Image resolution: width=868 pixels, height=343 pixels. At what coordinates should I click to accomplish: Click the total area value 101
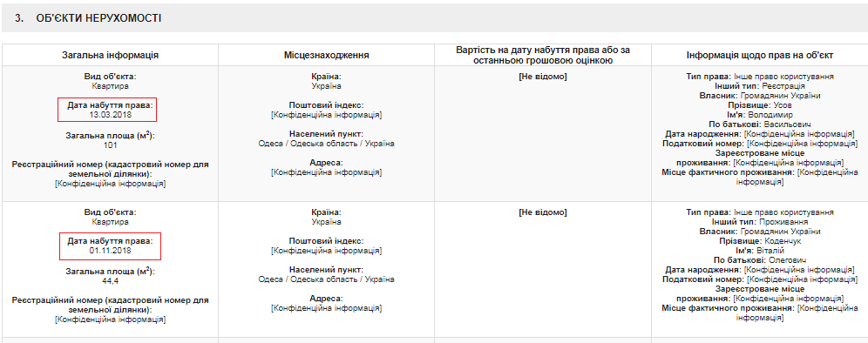(110, 145)
